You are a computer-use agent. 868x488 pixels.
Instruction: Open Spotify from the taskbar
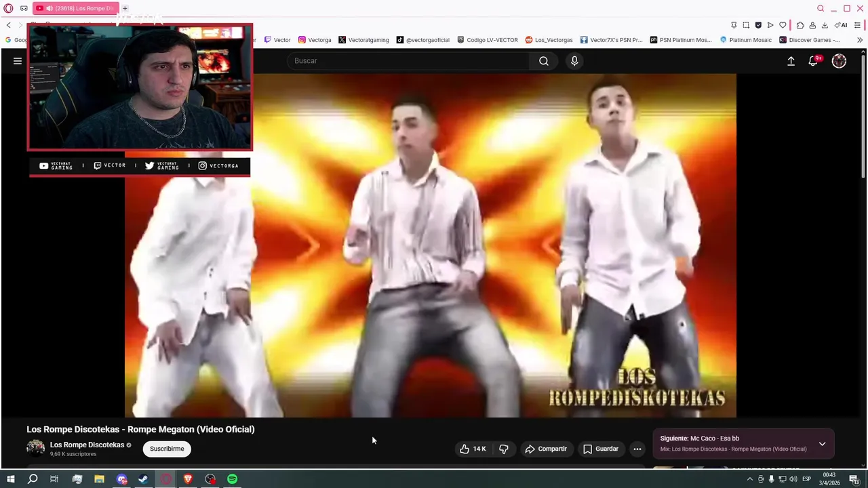click(x=233, y=479)
